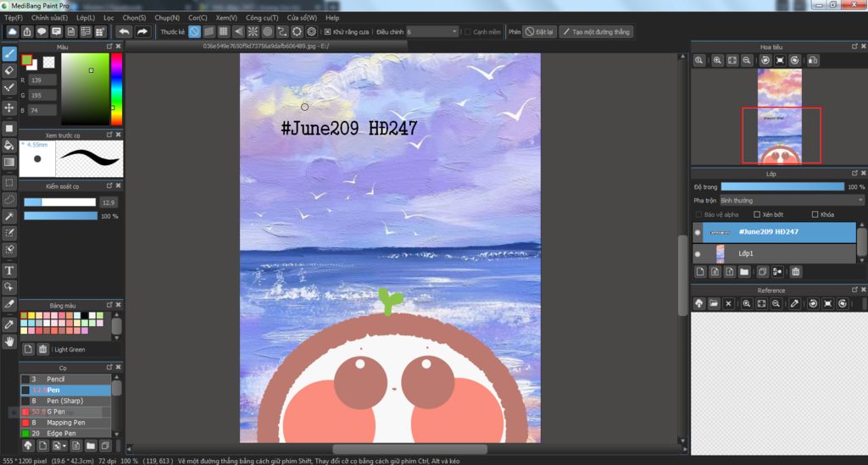Viewport: 868px width, 465px height.
Task: Create a new raster layer in Lớp panel
Action: click(700, 272)
